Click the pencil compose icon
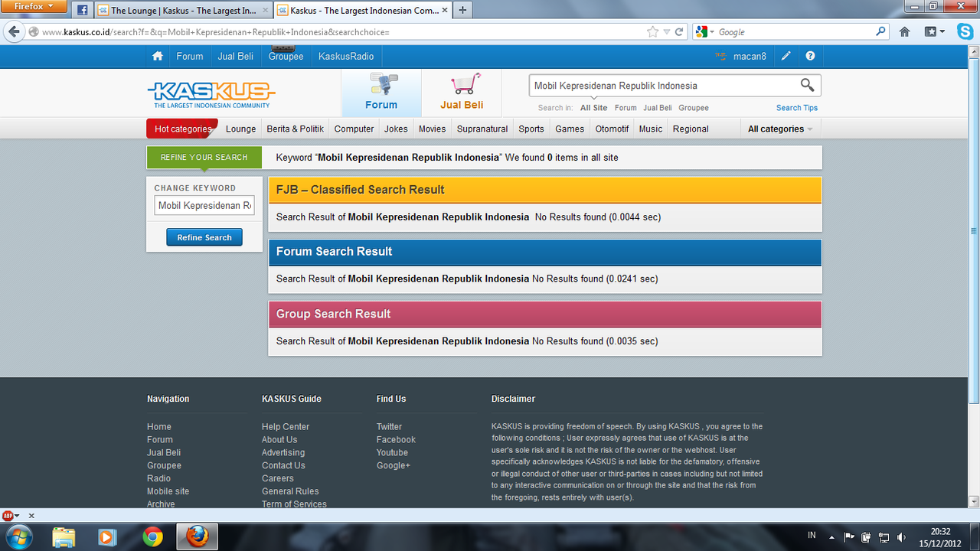 pyautogui.click(x=786, y=56)
